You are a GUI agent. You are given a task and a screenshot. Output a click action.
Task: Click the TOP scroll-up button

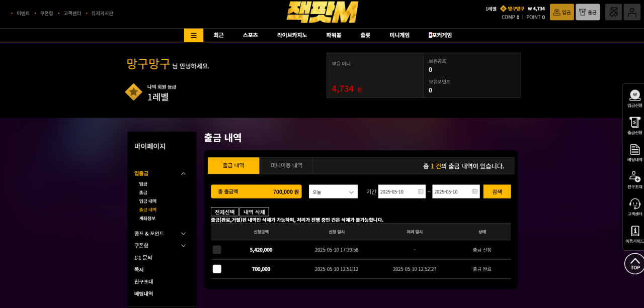click(x=634, y=263)
